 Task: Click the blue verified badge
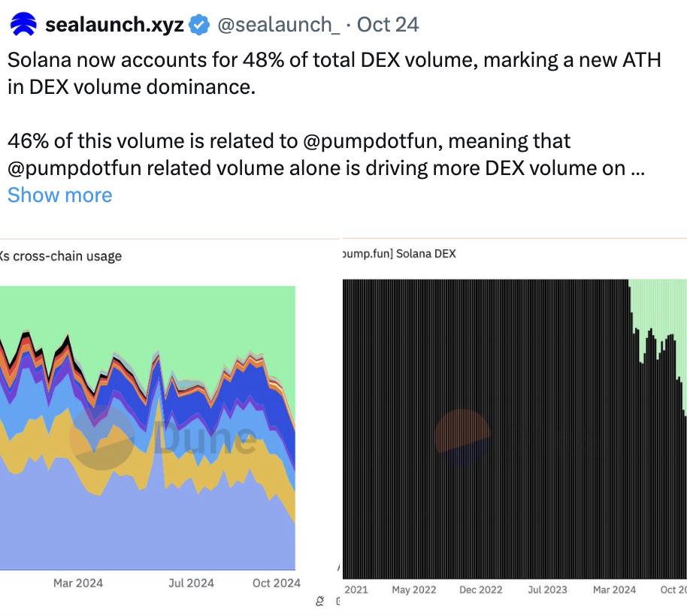198,25
